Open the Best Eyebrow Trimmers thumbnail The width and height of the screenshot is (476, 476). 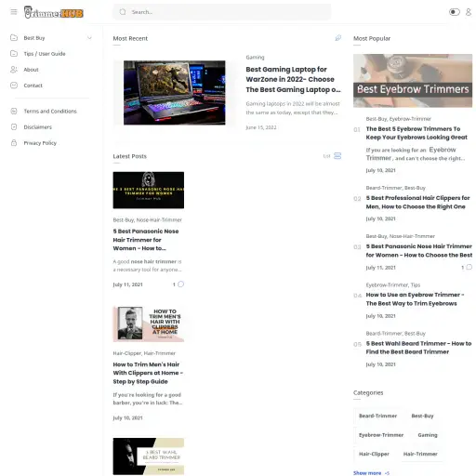click(413, 81)
